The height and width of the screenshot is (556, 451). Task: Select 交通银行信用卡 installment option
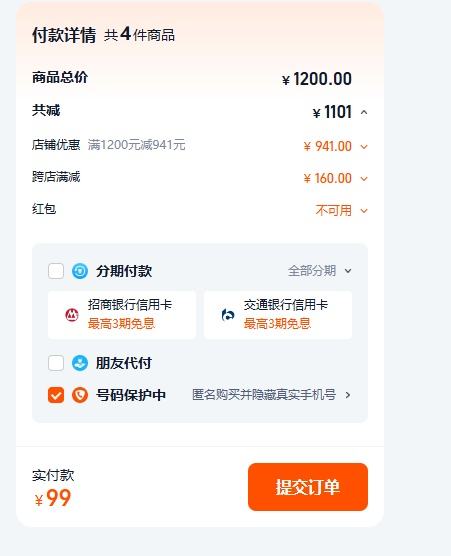coord(278,315)
